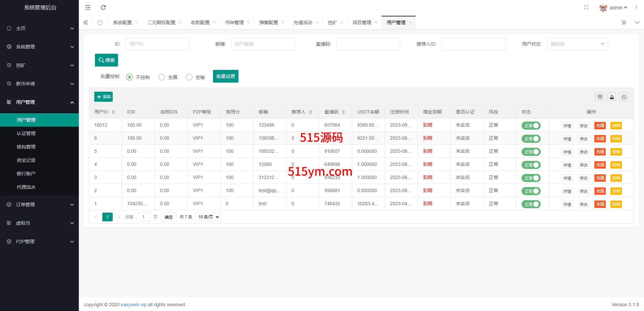644x311 pixels.
Task: Click the refresh page icon
Action: tap(103, 7)
